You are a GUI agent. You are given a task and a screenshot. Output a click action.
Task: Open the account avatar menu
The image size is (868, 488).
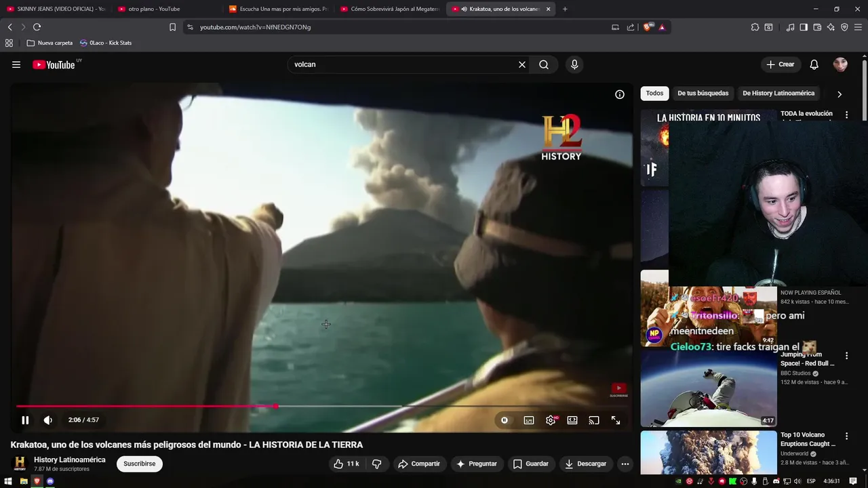[840, 64]
